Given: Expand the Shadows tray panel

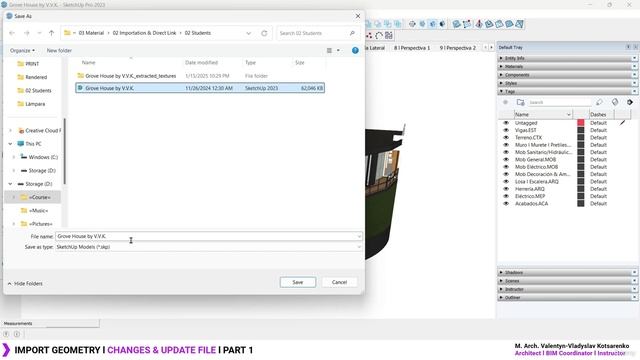Looking at the screenshot, I should (x=567, y=272).
